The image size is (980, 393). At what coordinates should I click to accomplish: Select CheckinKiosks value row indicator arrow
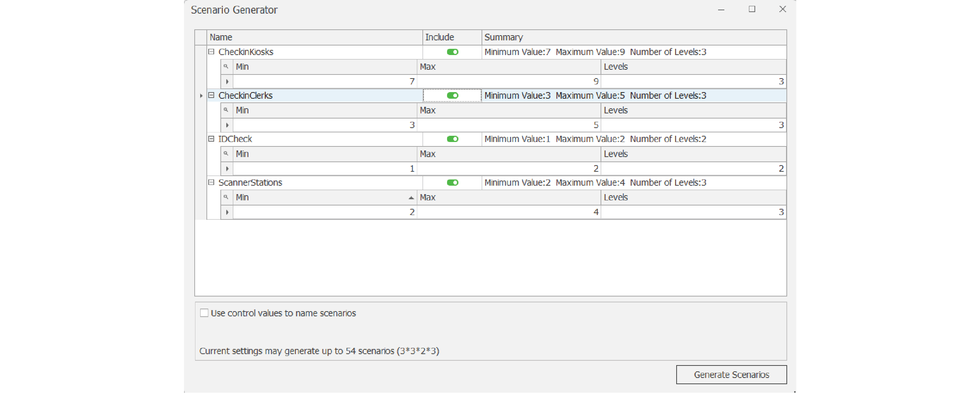[x=227, y=81]
